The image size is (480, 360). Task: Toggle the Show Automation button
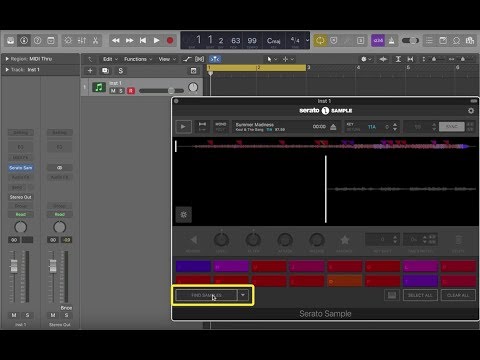[x=187, y=59]
